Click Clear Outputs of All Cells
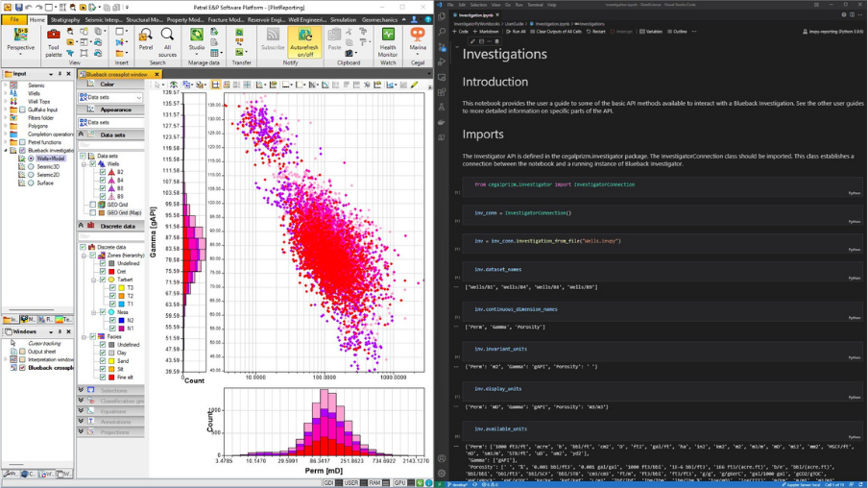The height and width of the screenshot is (488, 868). click(x=556, y=32)
